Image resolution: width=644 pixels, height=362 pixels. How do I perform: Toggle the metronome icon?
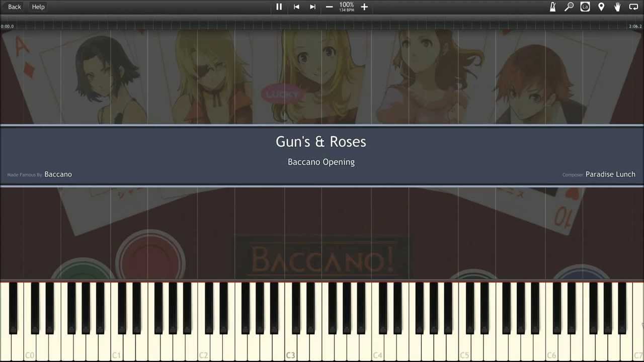point(552,7)
